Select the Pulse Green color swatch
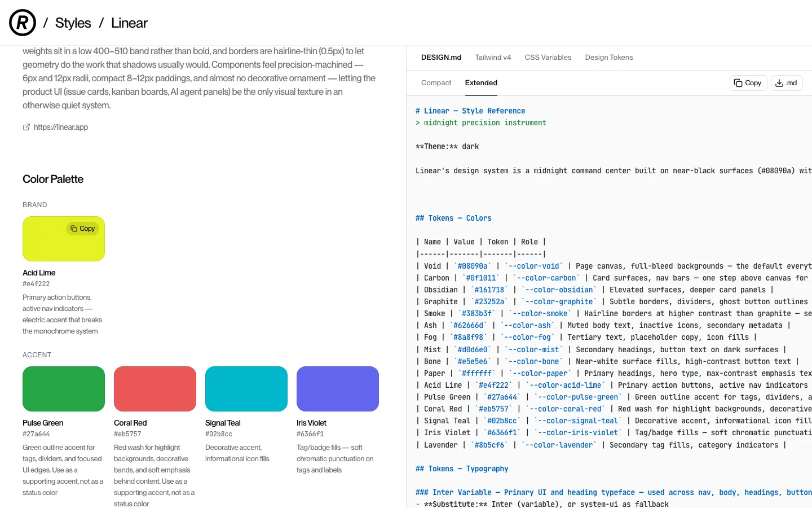 pyautogui.click(x=64, y=389)
